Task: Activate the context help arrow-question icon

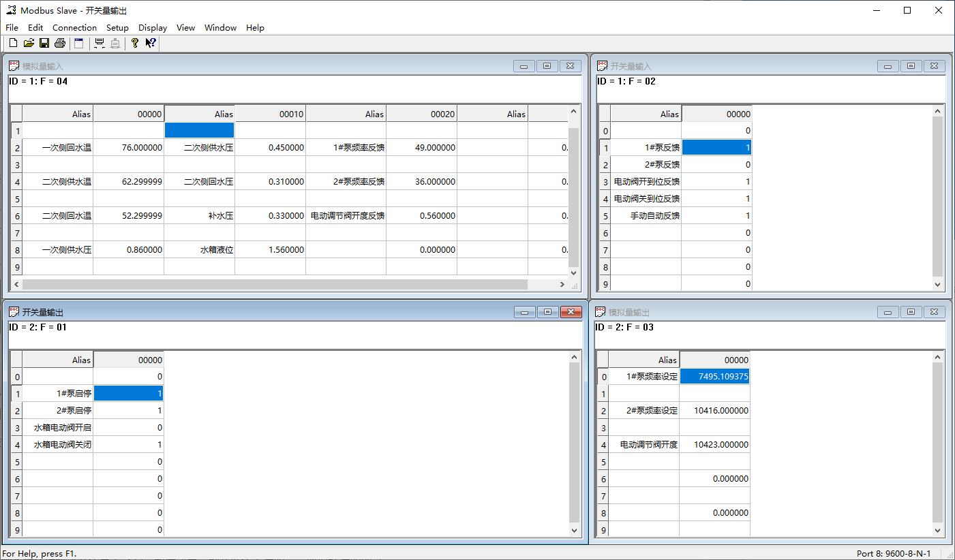Action: pyautogui.click(x=151, y=44)
